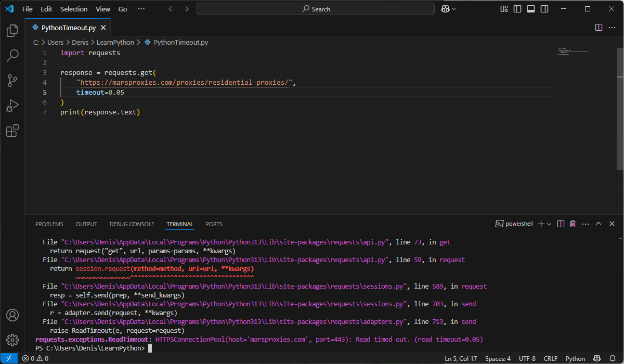Click the code minimap preview
The image size is (624, 364).
pyautogui.click(x=574, y=51)
